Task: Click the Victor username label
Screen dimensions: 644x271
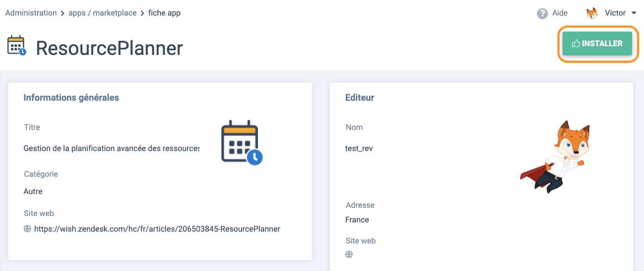Action: pos(615,13)
